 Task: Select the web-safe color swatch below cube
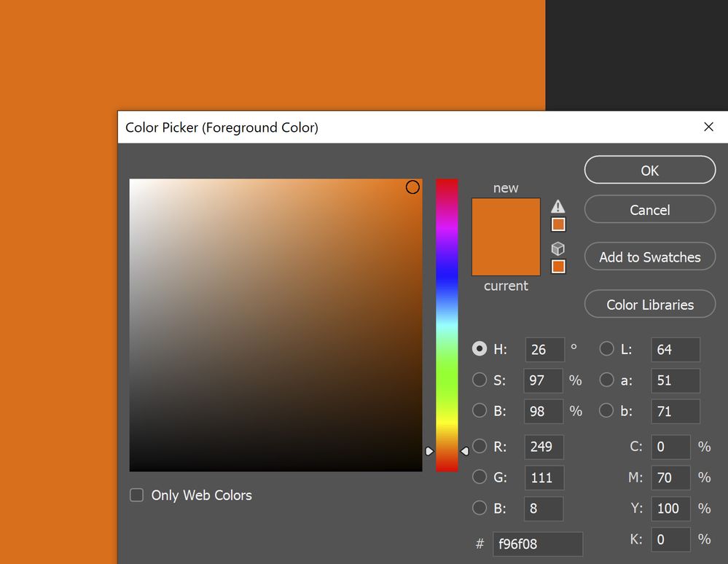[558, 267]
